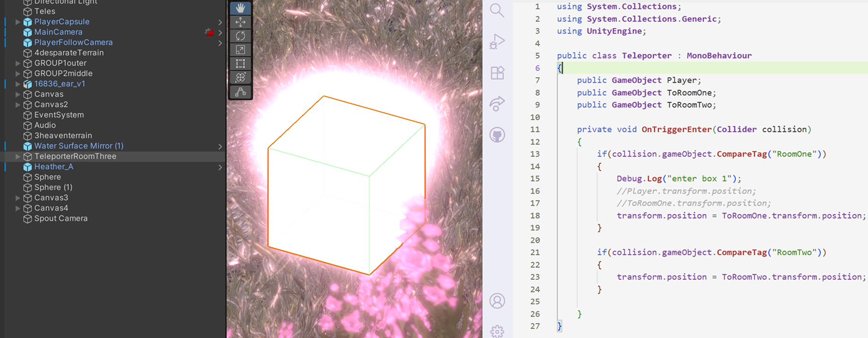Select MainCamera in the hierarchy

click(x=58, y=32)
